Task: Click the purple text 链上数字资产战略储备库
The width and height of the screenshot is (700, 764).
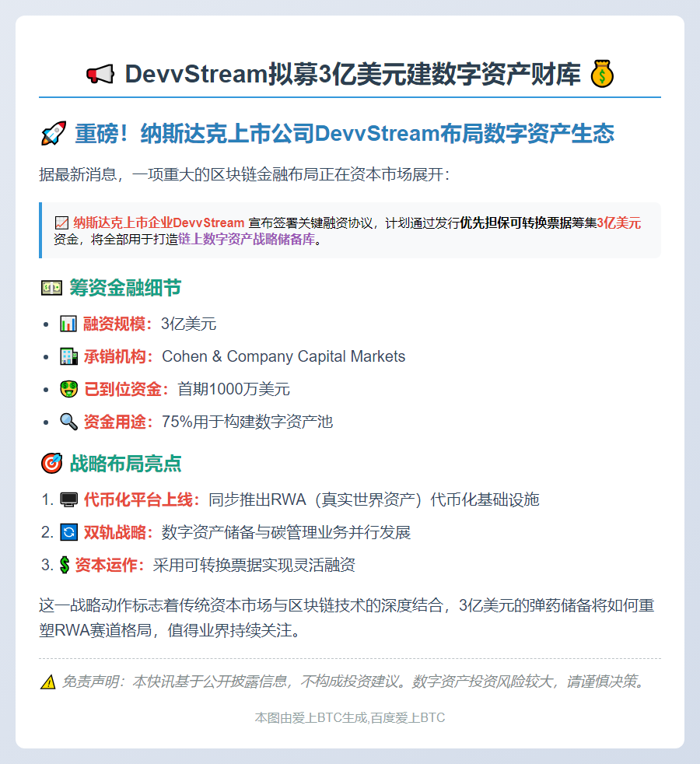Action: point(247,240)
